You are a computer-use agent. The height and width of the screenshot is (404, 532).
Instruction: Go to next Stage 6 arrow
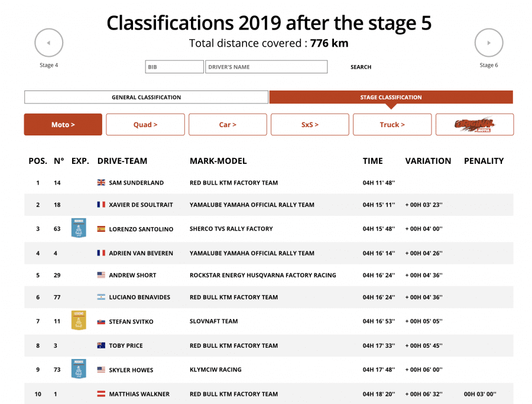click(488, 43)
